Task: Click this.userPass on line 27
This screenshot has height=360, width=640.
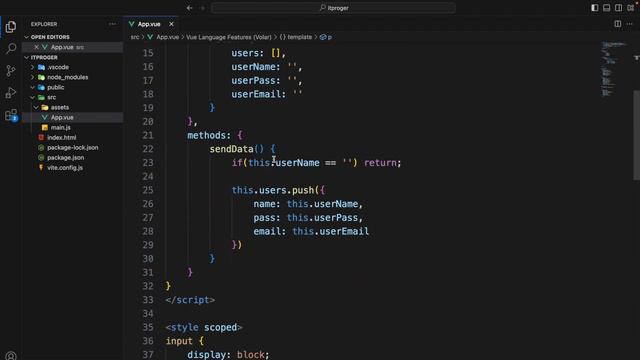Action: pos(322,218)
